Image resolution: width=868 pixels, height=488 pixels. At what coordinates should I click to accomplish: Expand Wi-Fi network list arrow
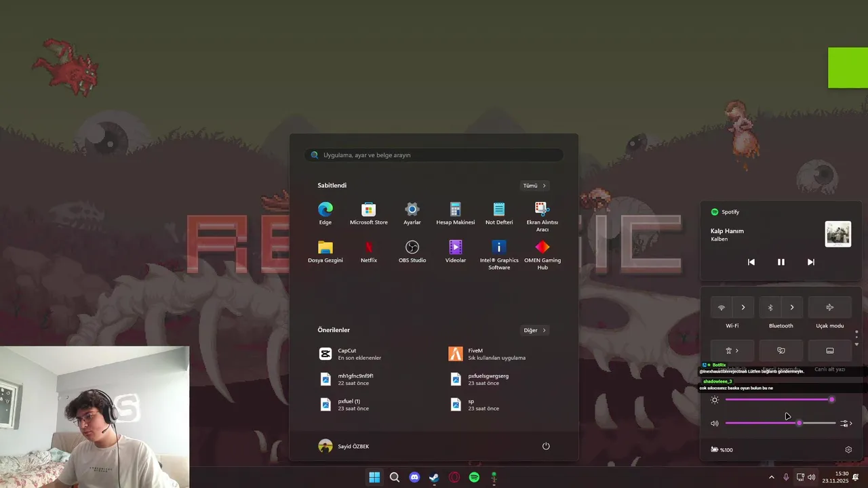point(743,308)
